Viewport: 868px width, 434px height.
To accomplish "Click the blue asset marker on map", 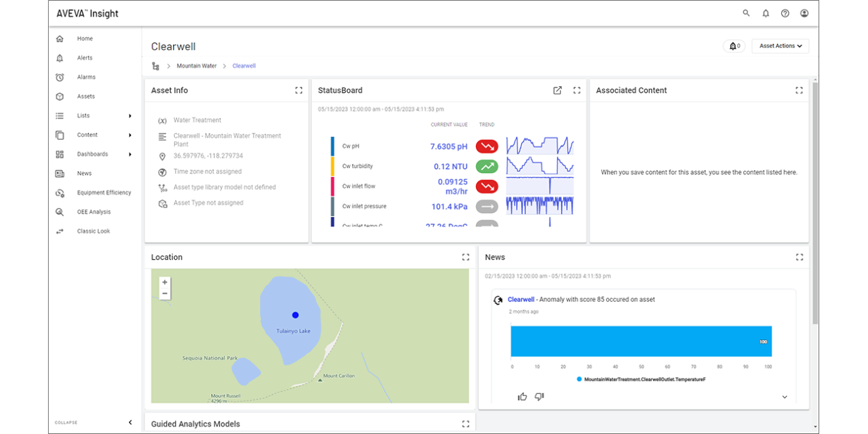I will [295, 315].
